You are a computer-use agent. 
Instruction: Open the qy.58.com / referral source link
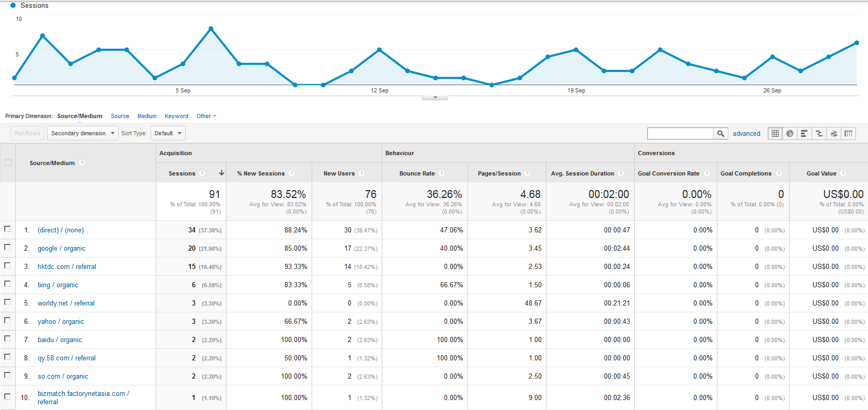66,358
